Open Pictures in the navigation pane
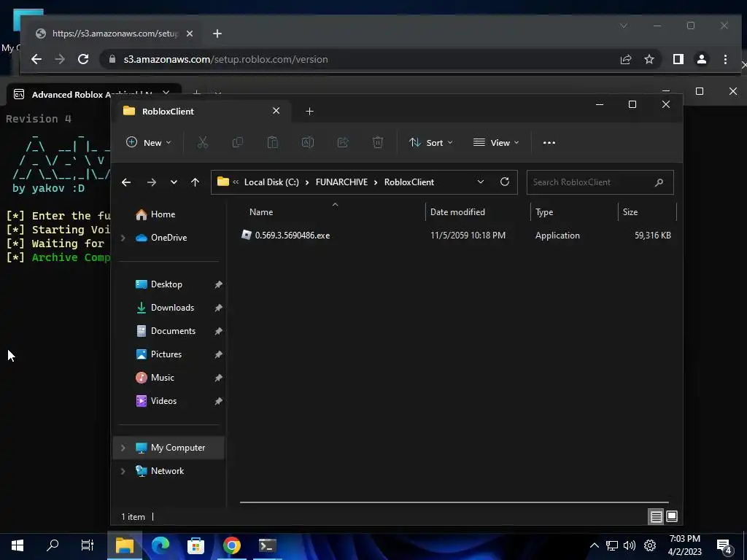Viewport: 747px width, 560px height. click(x=166, y=354)
